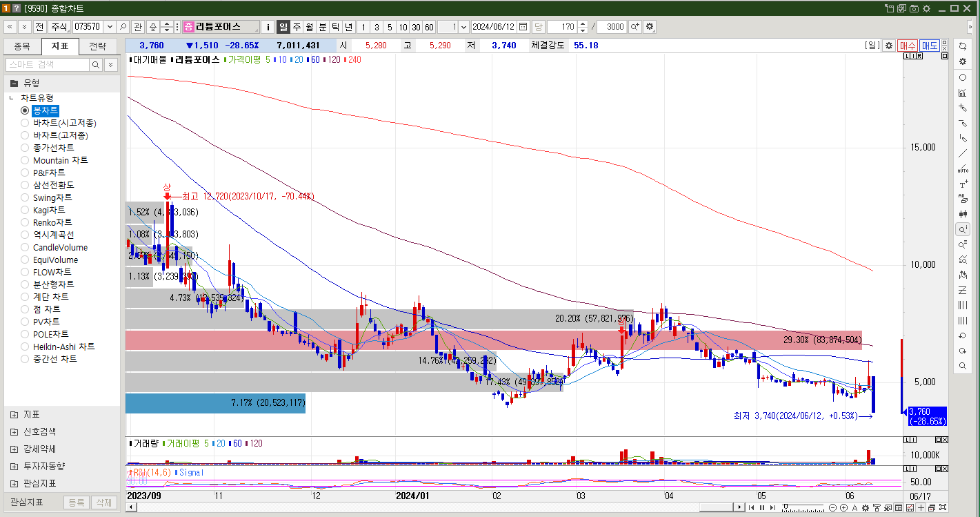980x517 pixels.
Task: Select 분 minute period button
Action: coord(323,27)
